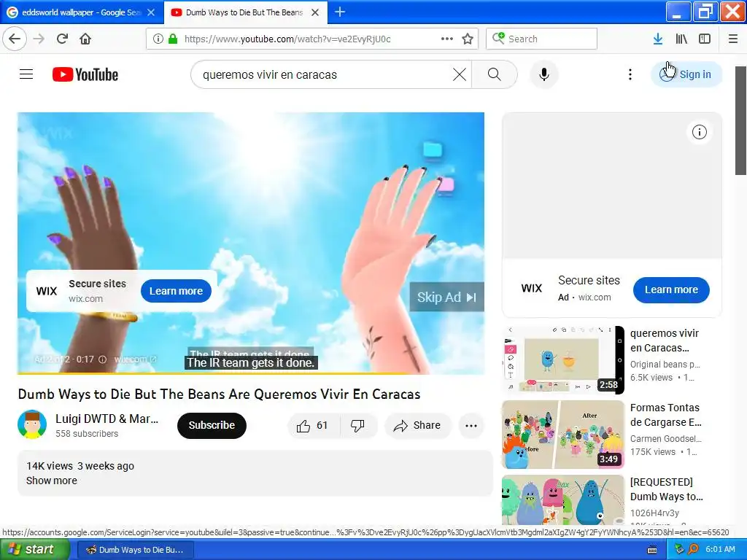The width and height of the screenshot is (747, 560).
Task: Close the Dumb Ways to Die tab
Action: point(315,12)
